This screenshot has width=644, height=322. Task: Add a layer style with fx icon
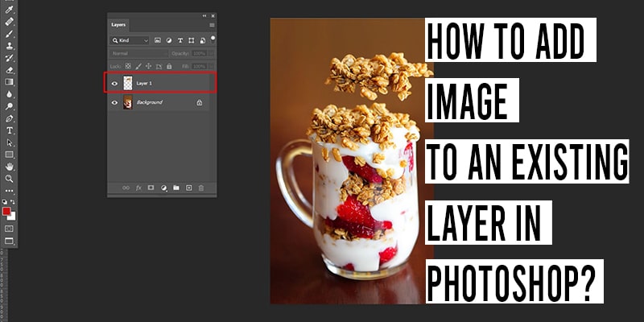138,188
